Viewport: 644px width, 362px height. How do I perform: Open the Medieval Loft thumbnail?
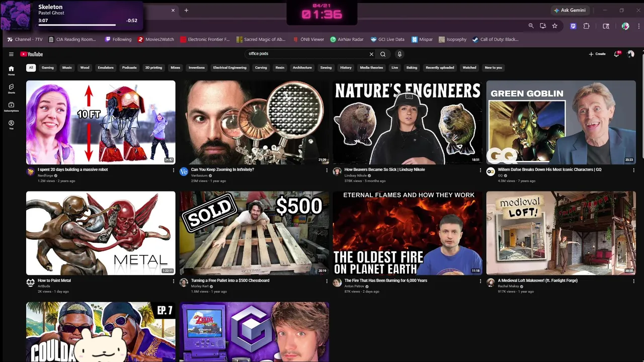561,233
